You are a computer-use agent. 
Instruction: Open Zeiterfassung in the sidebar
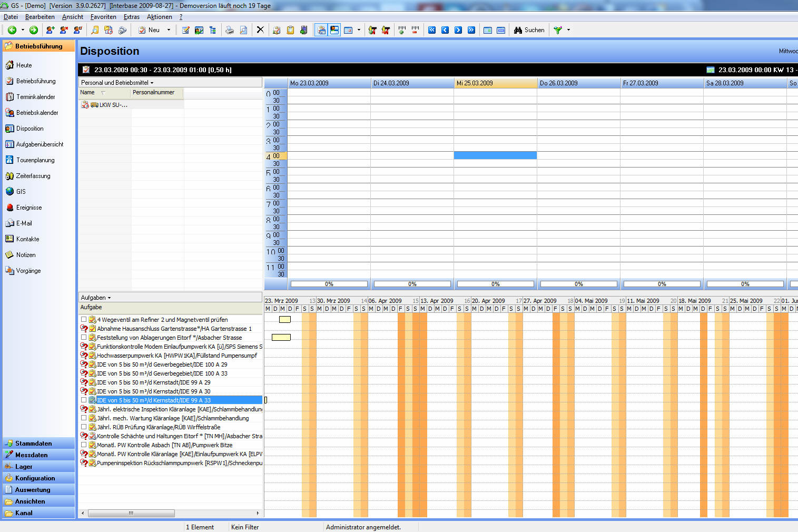[33, 176]
